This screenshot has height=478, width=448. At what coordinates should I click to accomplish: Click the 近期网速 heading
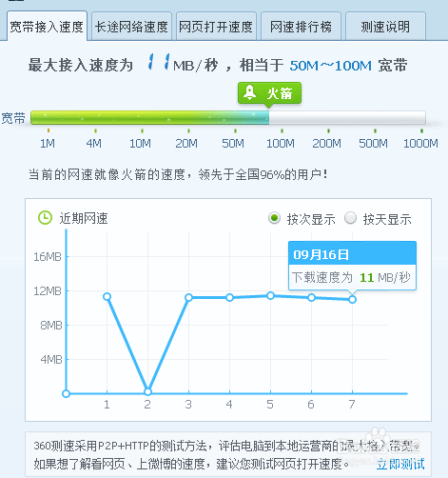tap(84, 218)
